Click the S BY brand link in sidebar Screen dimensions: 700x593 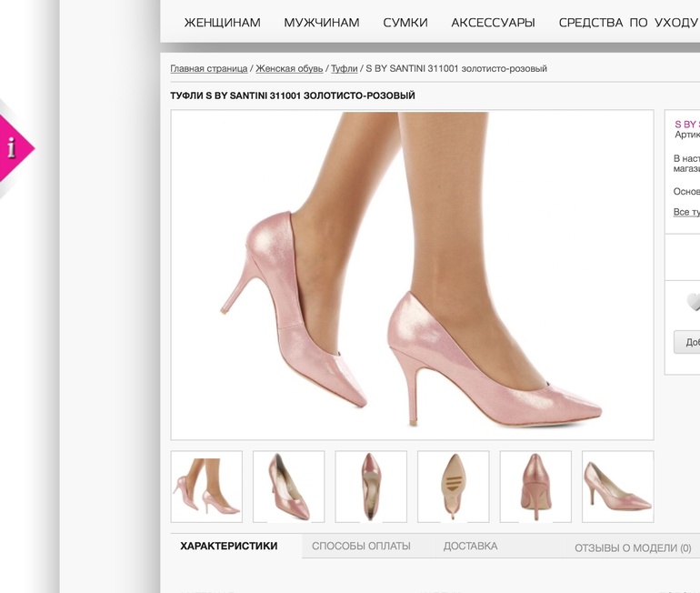[x=687, y=124]
